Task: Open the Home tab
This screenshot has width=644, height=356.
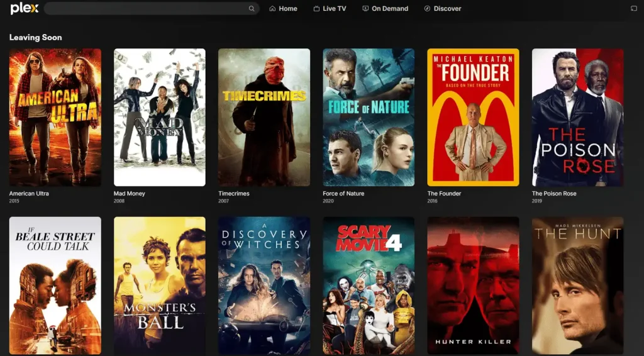Action: pos(284,9)
